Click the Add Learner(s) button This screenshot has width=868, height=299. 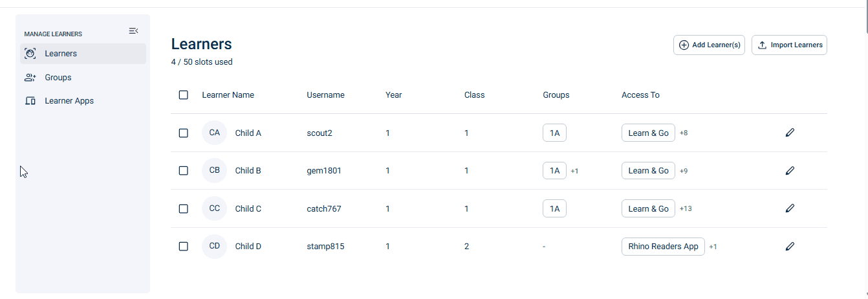tap(710, 45)
